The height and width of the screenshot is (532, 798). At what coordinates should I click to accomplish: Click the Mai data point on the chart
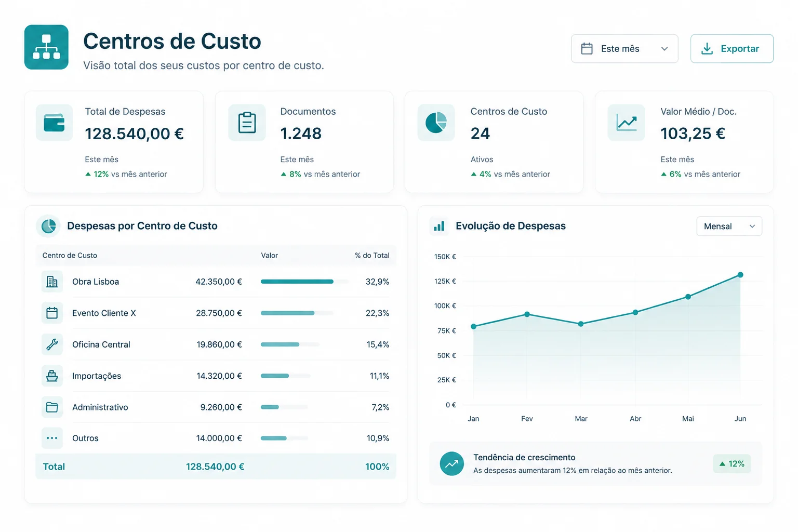(688, 297)
